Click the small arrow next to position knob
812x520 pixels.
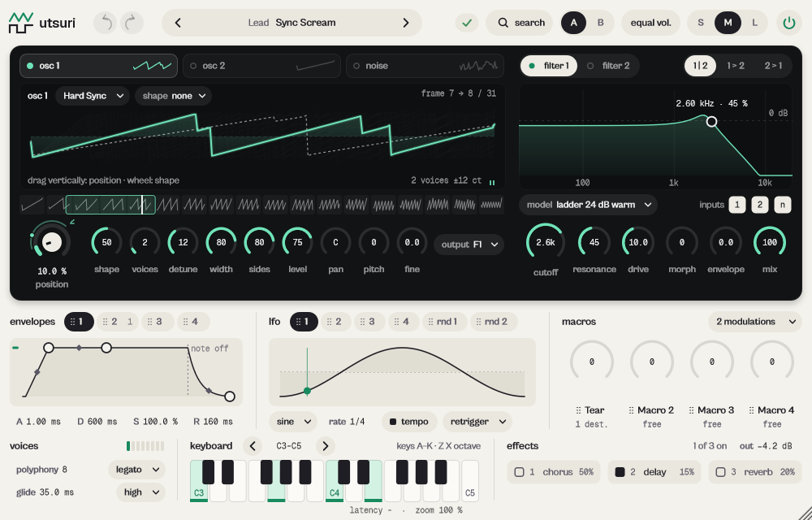click(x=72, y=222)
